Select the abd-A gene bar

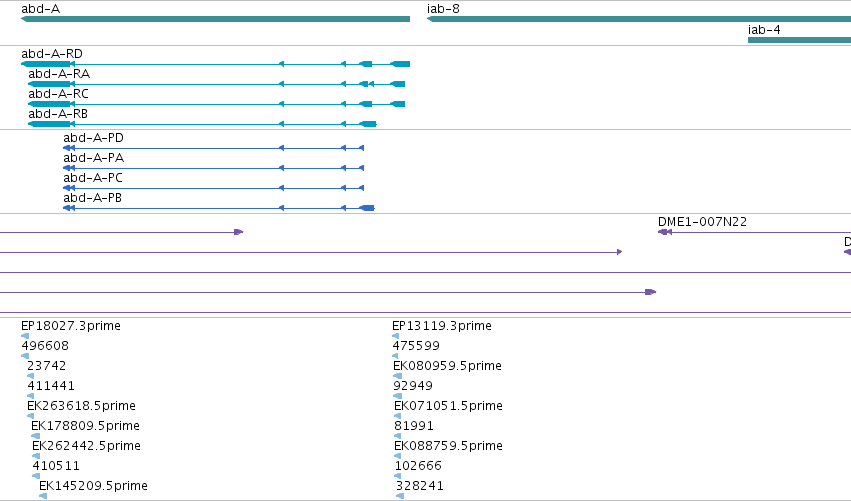tap(215, 19)
